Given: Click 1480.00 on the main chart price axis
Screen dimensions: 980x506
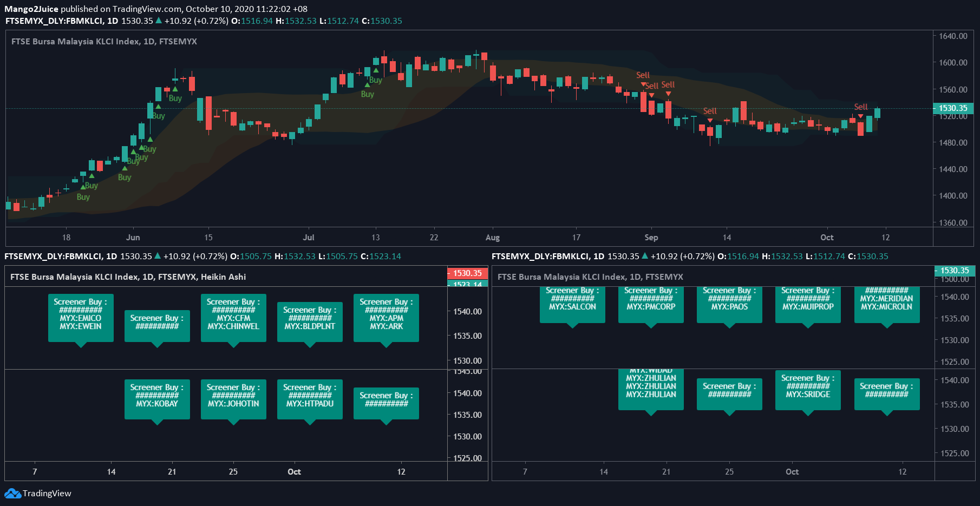Looking at the screenshot, I should point(953,143).
